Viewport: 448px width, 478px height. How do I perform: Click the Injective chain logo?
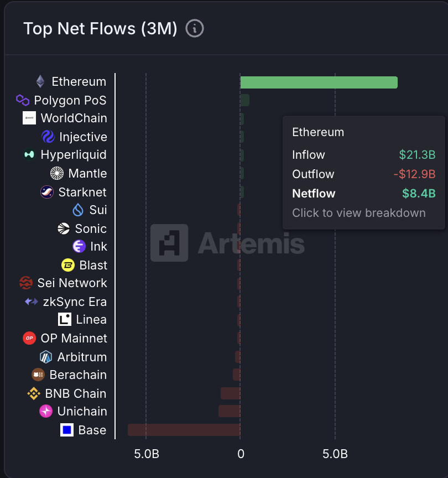pyautogui.click(x=48, y=137)
